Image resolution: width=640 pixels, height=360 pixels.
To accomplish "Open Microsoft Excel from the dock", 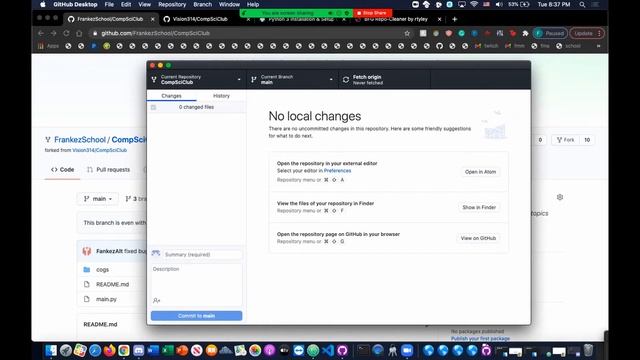I will [x=167, y=350].
